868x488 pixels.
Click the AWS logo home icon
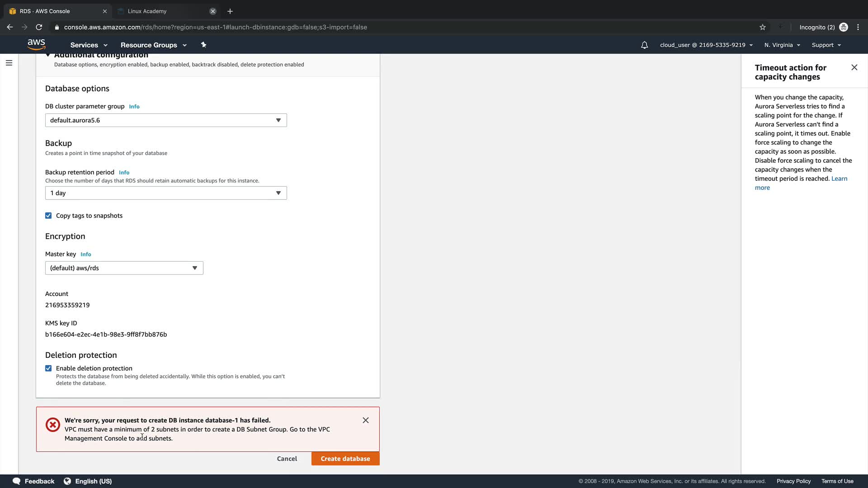(x=36, y=44)
